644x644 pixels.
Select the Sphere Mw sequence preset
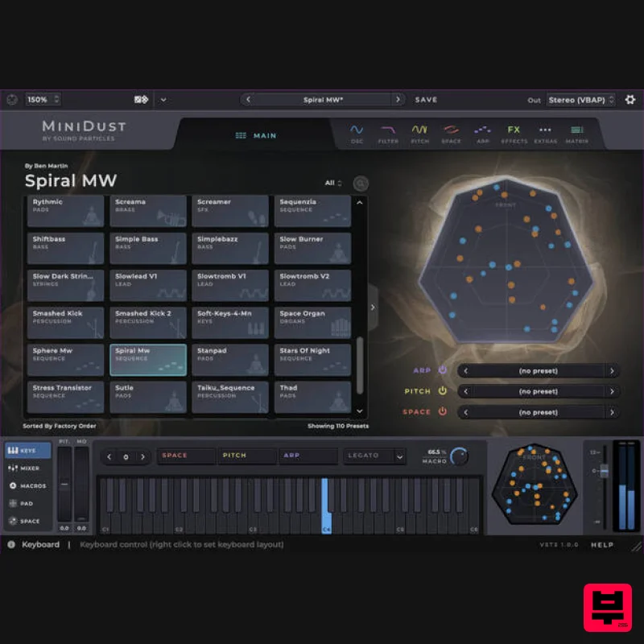point(64,358)
